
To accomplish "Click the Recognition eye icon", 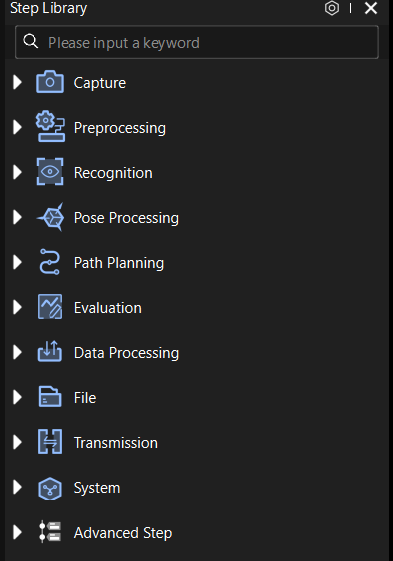I will tap(50, 172).
